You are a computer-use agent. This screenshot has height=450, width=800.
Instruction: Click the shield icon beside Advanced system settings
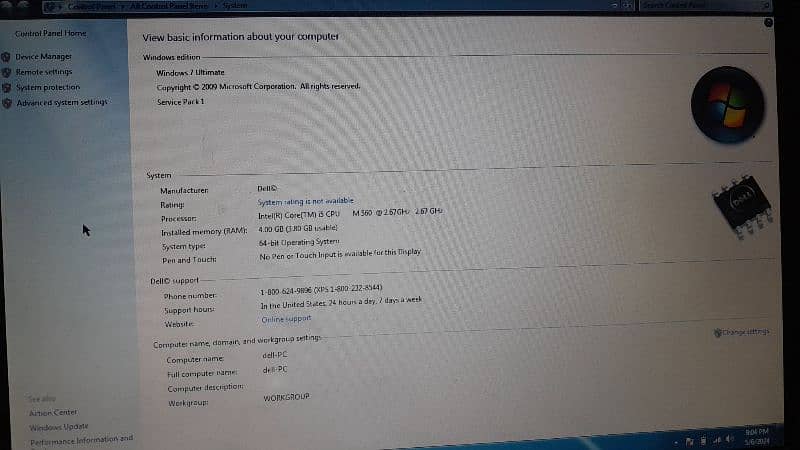click(x=7, y=103)
